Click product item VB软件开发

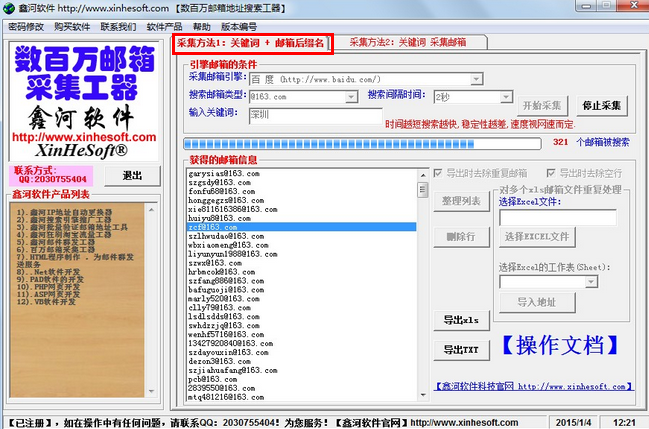coord(46,301)
